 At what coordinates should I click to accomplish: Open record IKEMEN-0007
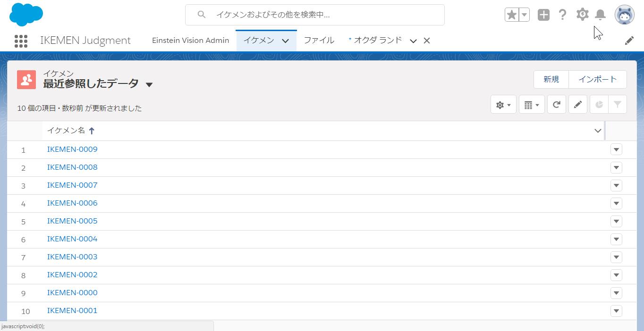click(72, 185)
